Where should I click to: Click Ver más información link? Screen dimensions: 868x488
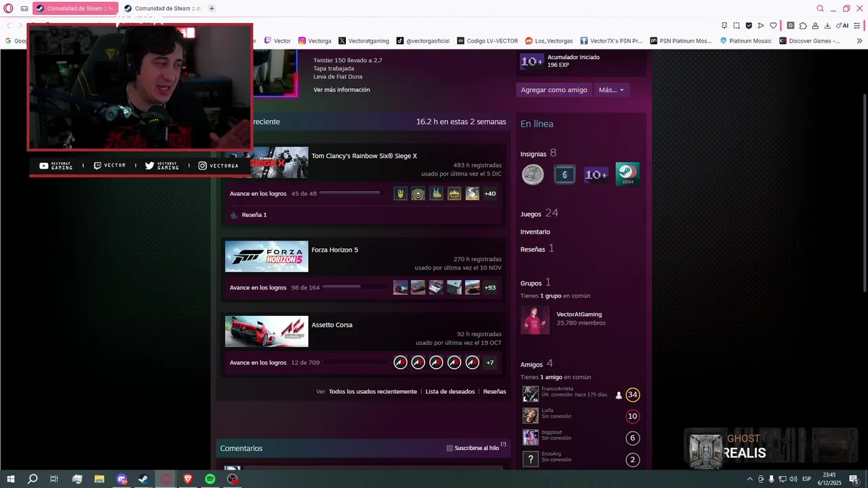(342, 89)
